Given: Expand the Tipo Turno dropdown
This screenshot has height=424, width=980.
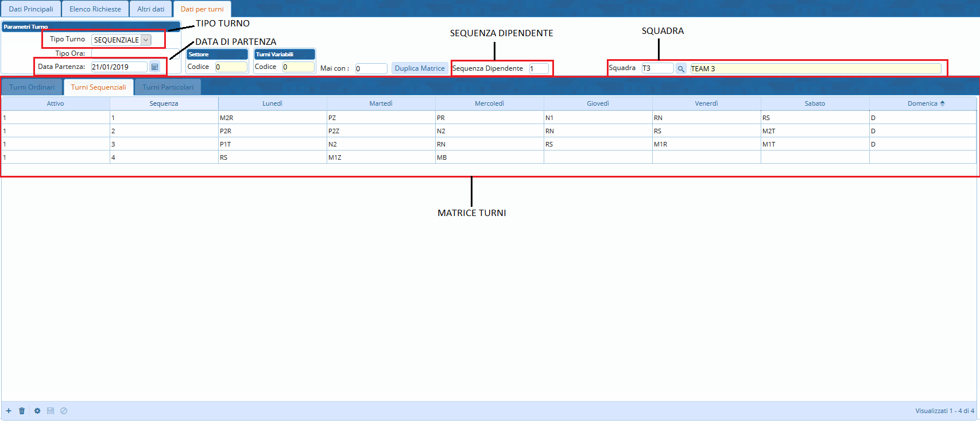Looking at the screenshot, I should (x=146, y=40).
